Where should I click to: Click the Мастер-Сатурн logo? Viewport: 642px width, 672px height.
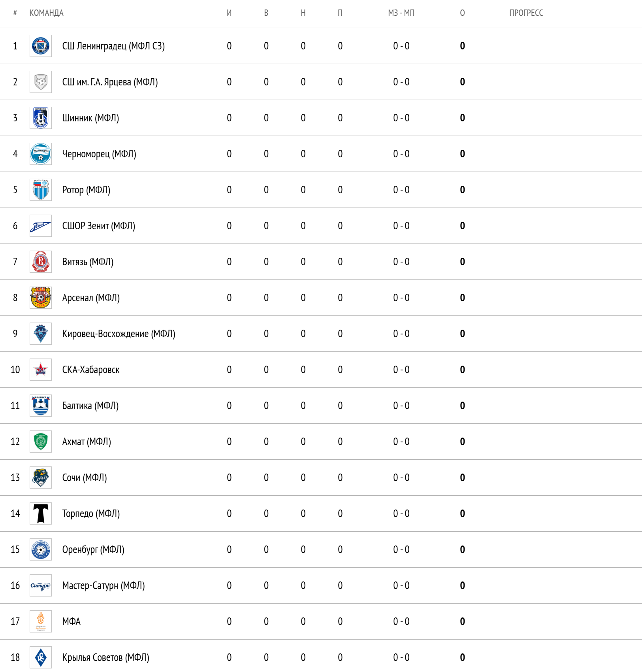41,585
